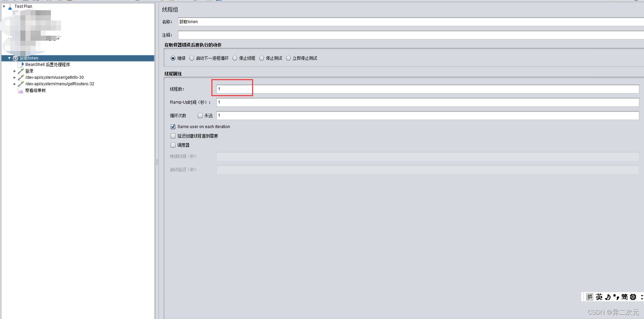Select BeanShell 后置处理程序 tree item
Viewport: 644px width, 319px height.
pyautogui.click(x=48, y=65)
